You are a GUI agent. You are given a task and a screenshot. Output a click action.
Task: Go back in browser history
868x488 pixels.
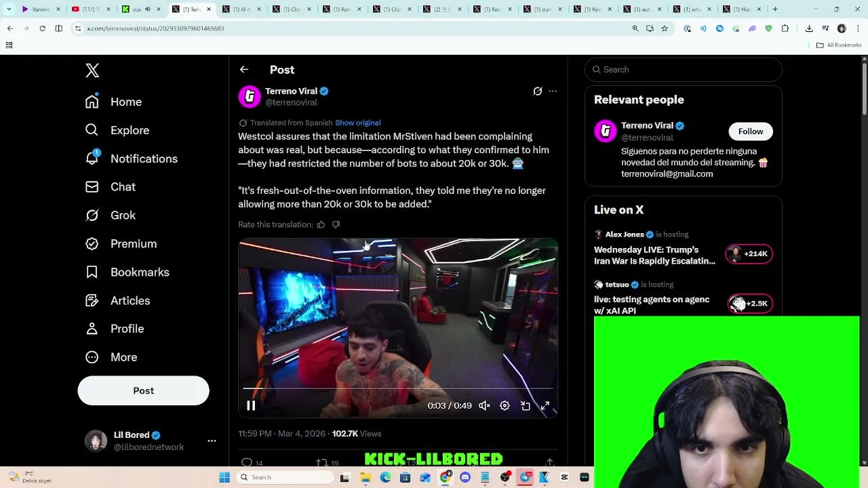9,28
